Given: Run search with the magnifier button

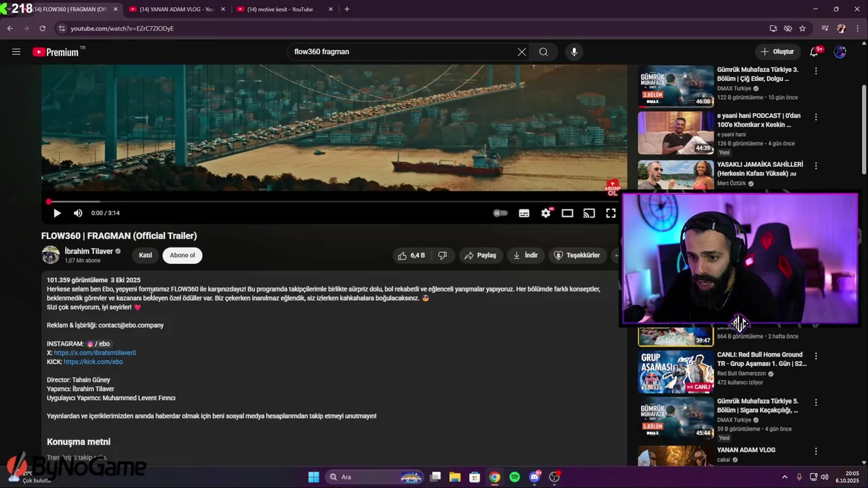Looking at the screenshot, I should pyautogui.click(x=543, y=52).
